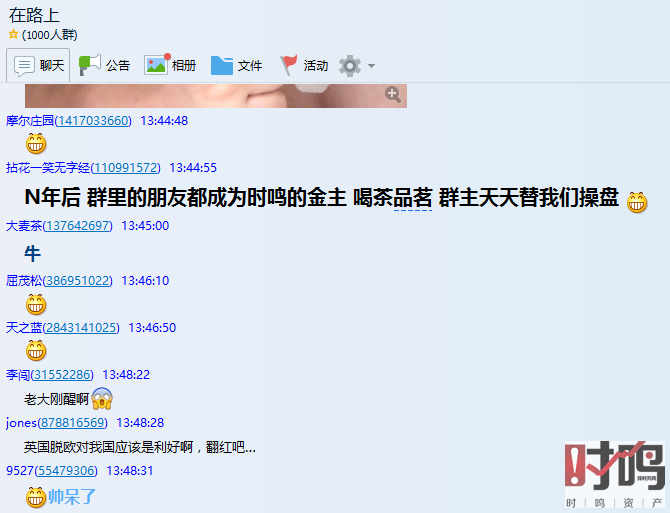Click the 相册 album picture icon

click(156, 64)
